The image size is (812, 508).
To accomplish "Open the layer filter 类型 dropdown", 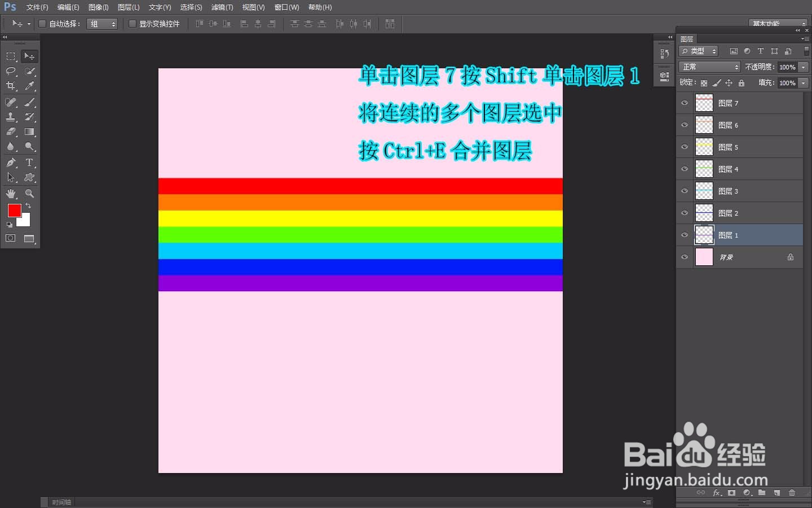I will click(698, 51).
